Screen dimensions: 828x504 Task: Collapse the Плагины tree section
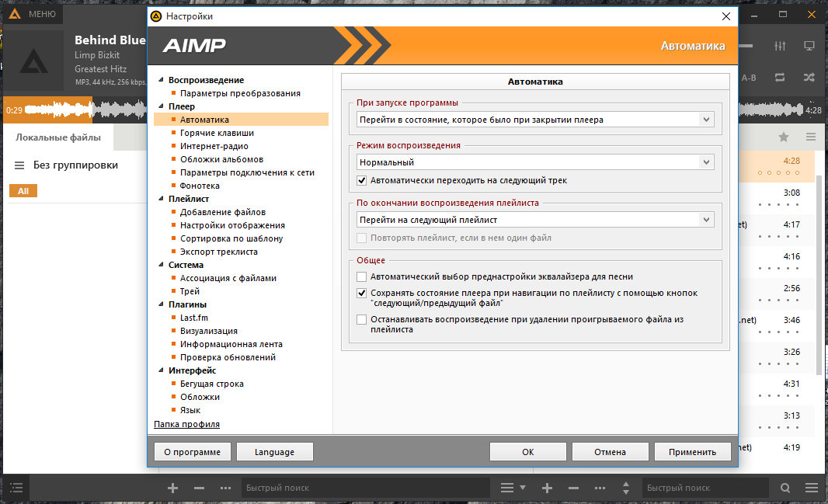pyautogui.click(x=161, y=304)
